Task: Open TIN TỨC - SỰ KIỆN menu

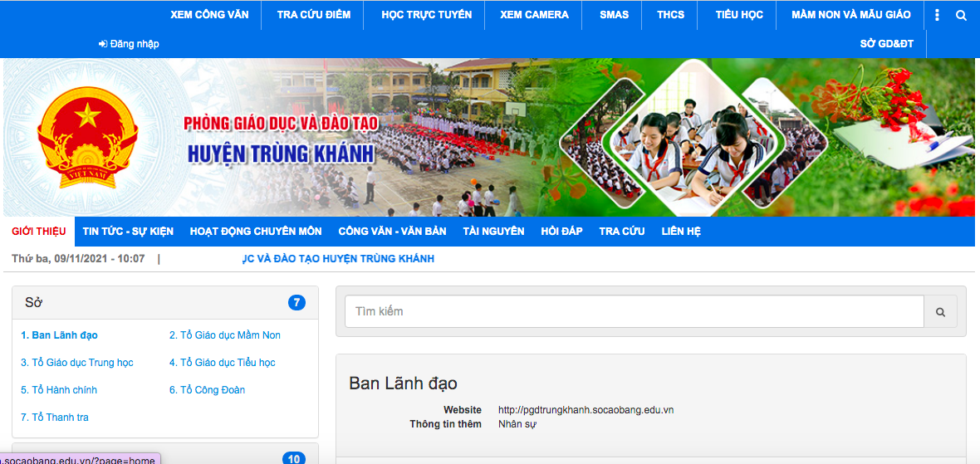Action: [x=128, y=232]
